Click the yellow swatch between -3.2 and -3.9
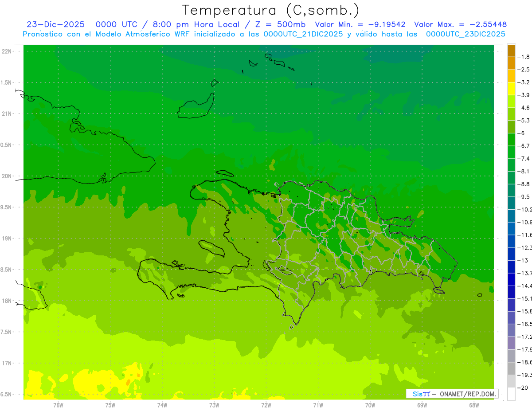This screenshot has width=532, height=411. 511,89
